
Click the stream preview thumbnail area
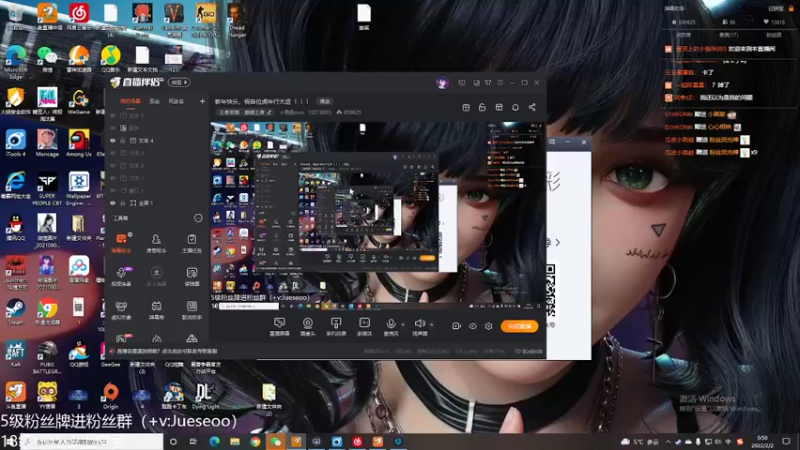[x=378, y=216]
